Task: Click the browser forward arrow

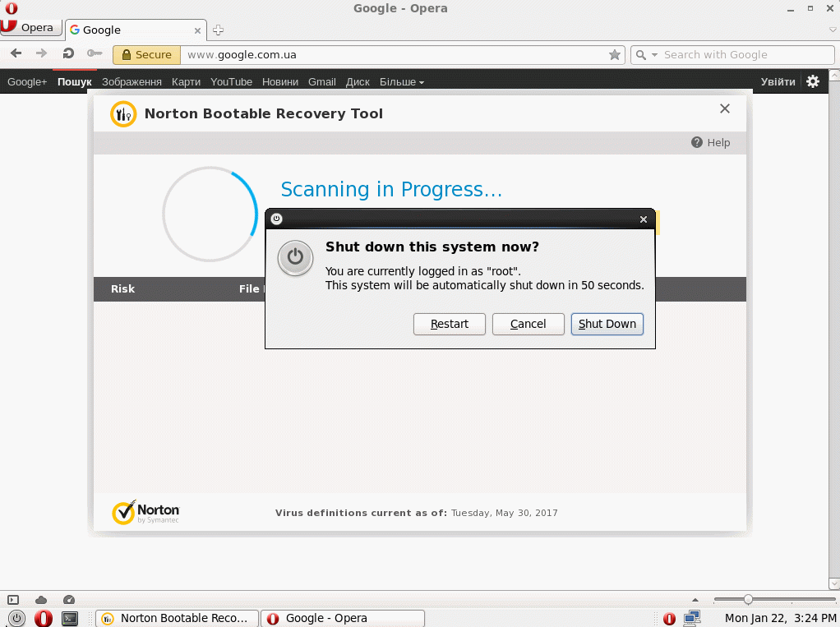Action: (x=41, y=53)
